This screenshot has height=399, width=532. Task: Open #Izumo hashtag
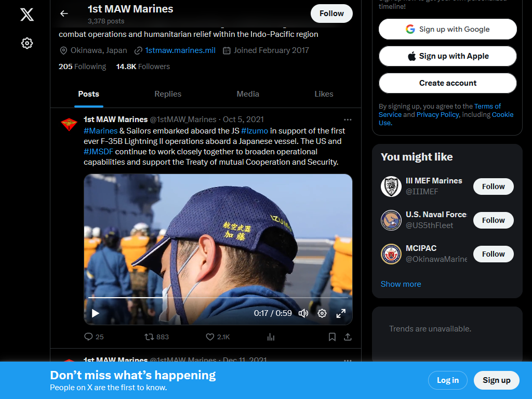pos(255,131)
